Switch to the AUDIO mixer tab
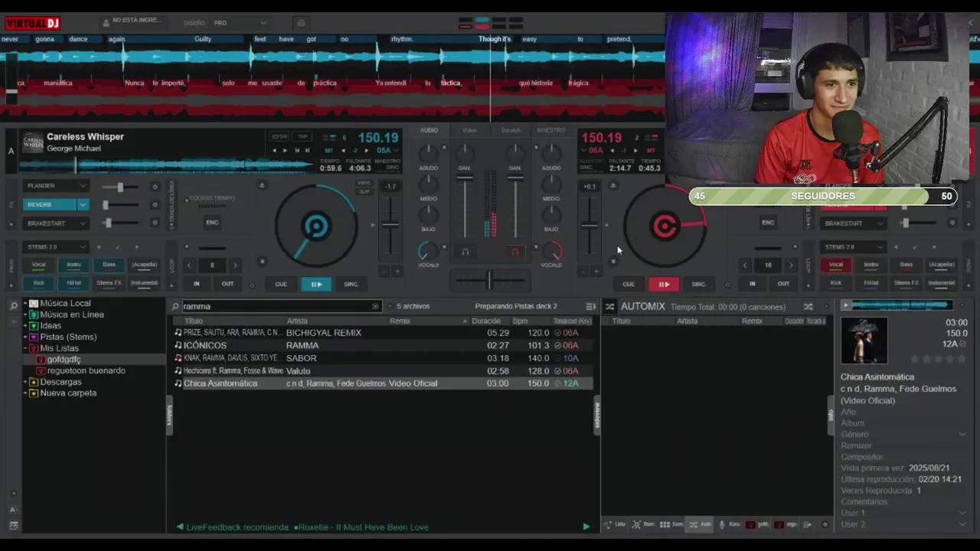The width and height of the screenshot is (980, 551). point(429,130)
